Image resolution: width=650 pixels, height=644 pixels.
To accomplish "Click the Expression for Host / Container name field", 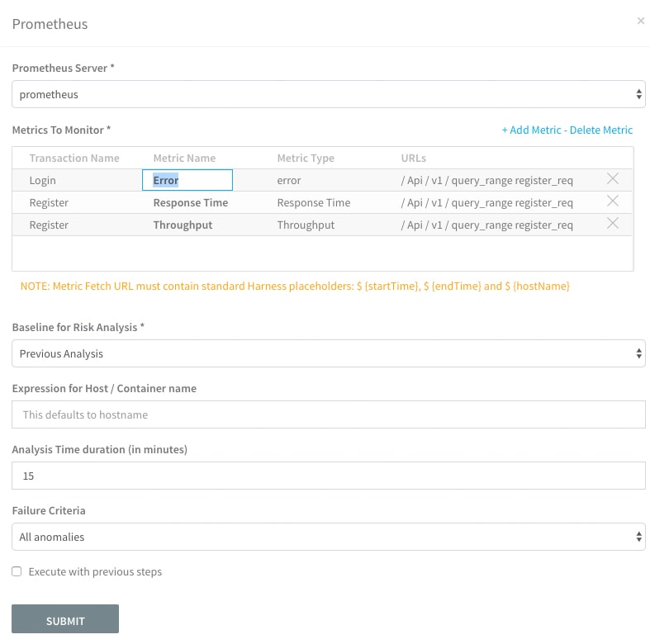I will tap(329, 414).
